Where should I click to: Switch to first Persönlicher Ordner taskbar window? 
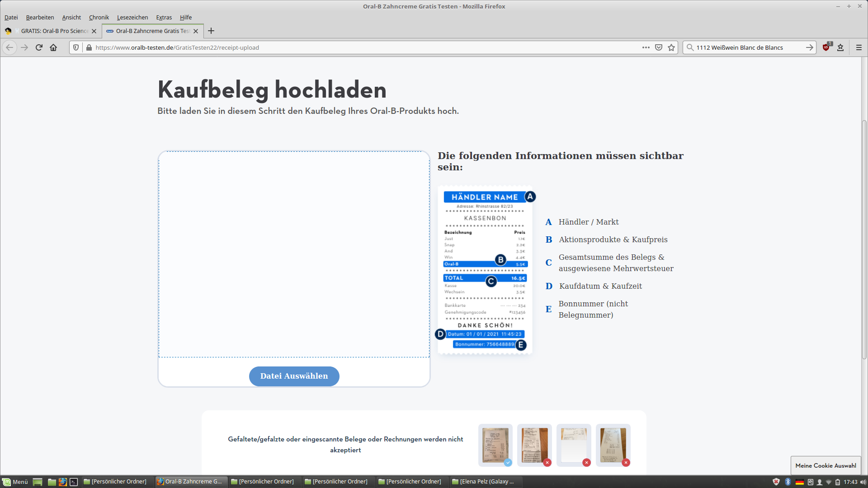coord(117,482)
